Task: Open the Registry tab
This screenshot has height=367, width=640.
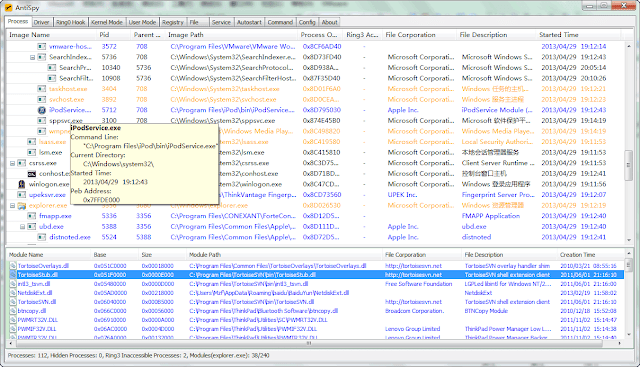Action: pos(173,22)
